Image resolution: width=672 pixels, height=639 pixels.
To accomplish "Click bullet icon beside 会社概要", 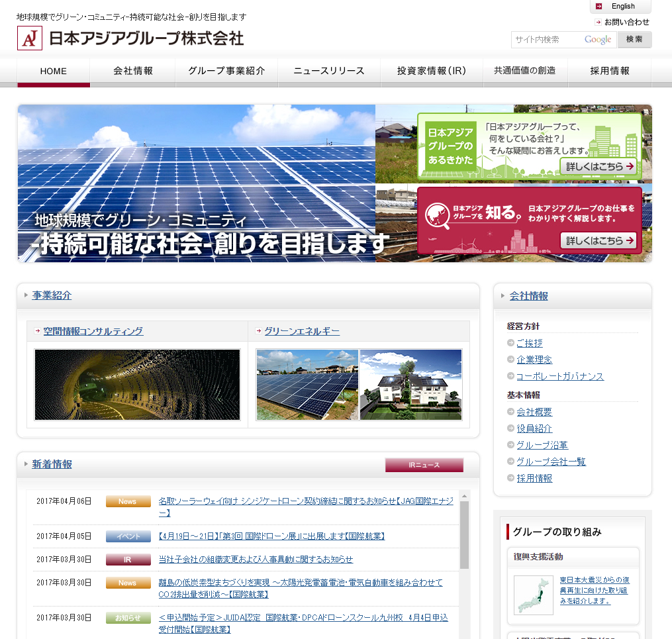I will pos(510,411).
